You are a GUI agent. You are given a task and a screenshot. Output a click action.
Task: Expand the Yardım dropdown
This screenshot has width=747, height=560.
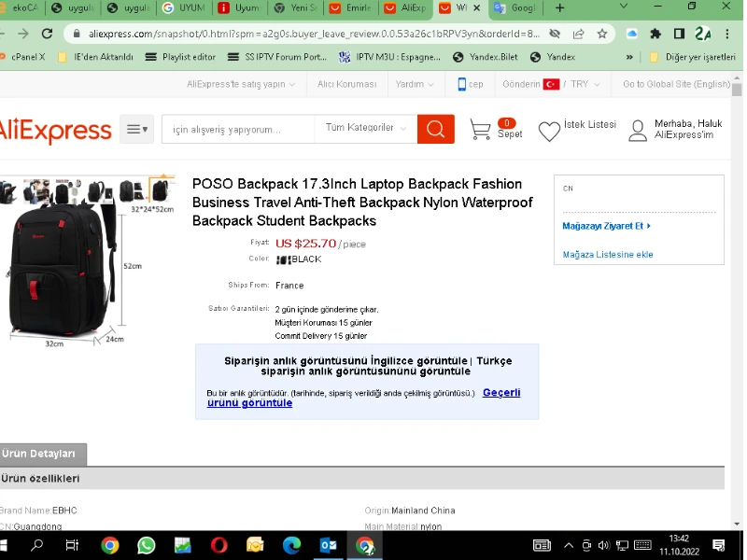tap(415, 84)
